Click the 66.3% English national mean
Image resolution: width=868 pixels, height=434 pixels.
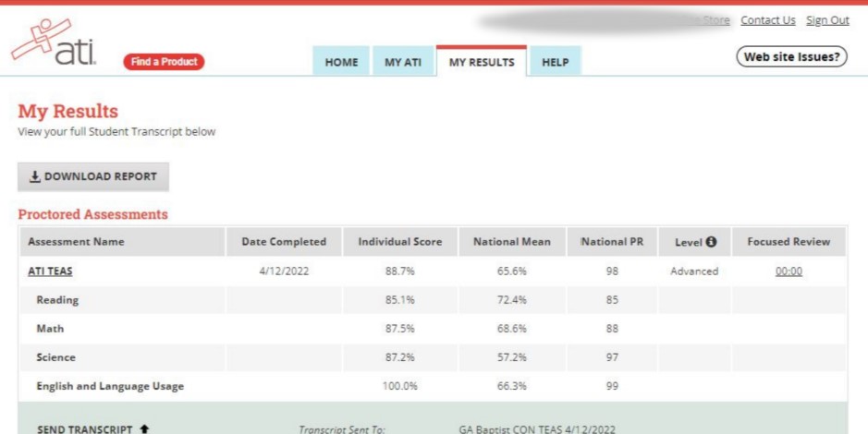tap(512, 387)
